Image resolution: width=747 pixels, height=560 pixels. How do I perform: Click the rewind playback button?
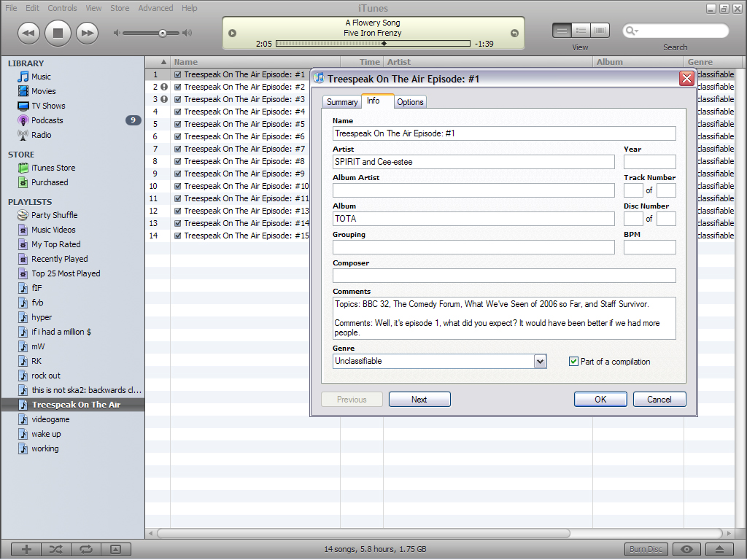28,33
